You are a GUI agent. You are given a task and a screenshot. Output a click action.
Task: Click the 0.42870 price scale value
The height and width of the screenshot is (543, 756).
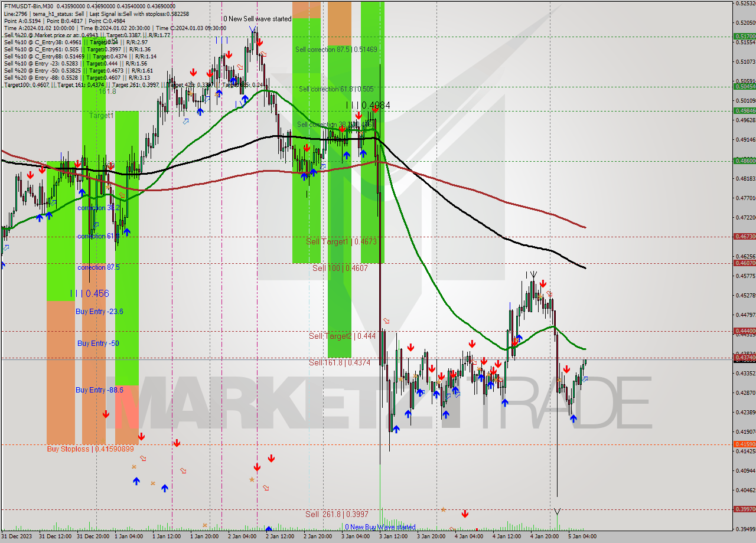tap(745, 392)
